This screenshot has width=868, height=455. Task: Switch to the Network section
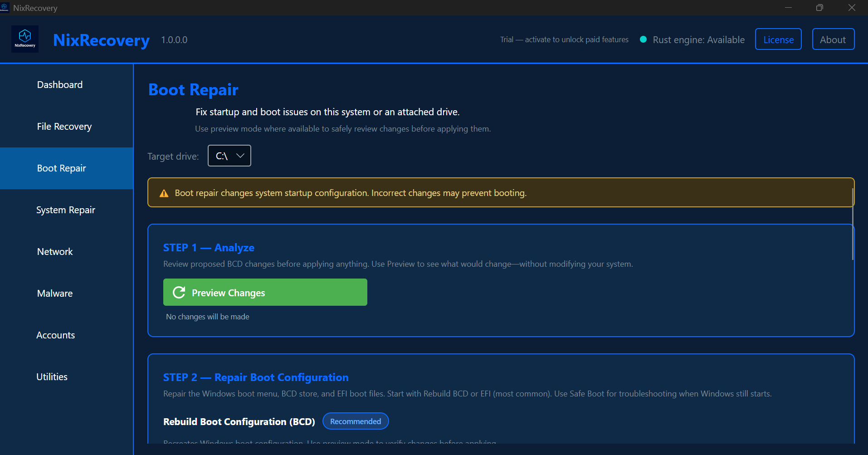click(67, 252)
